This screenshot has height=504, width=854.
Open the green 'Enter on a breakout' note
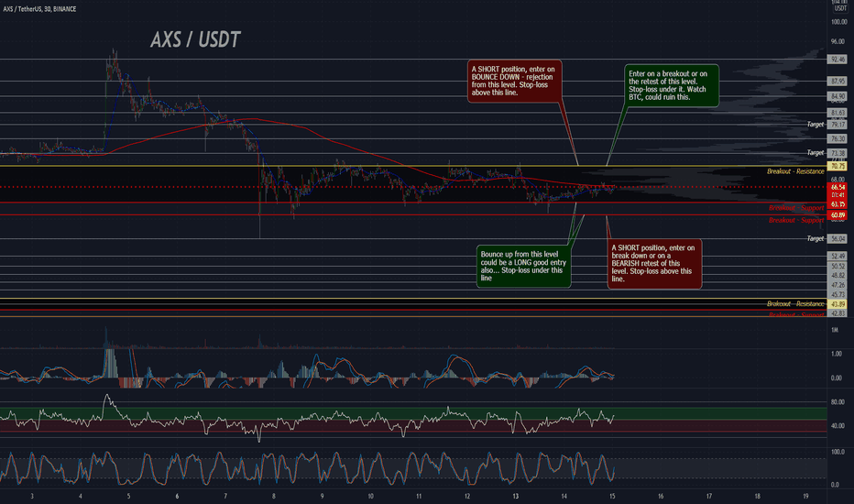671,85
